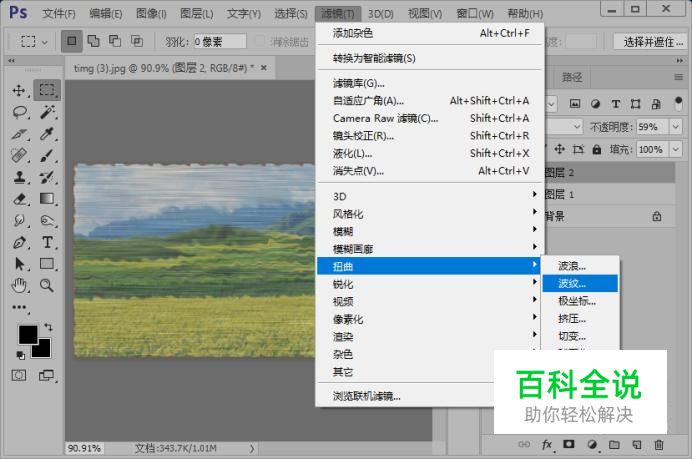Choose Wave in Distort submenu
The width and height of the screenshot is (692, 459).
click(x=580, y=266)
